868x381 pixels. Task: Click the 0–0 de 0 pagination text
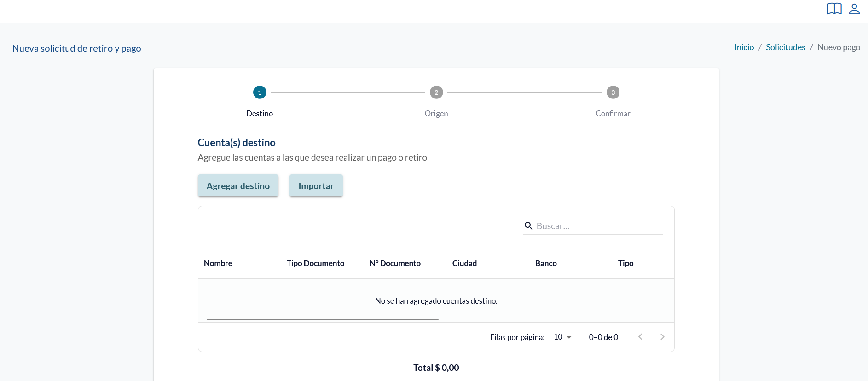pos(603,337)
